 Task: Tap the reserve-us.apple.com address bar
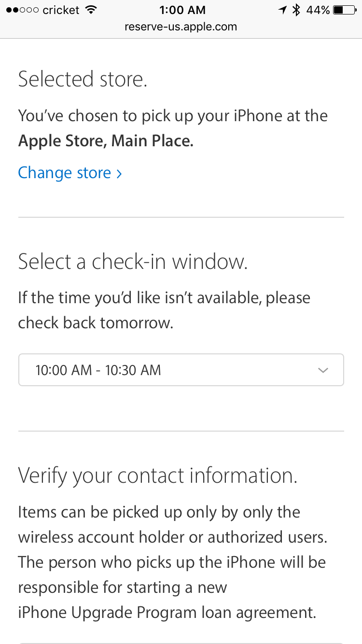tap(181, 27)
